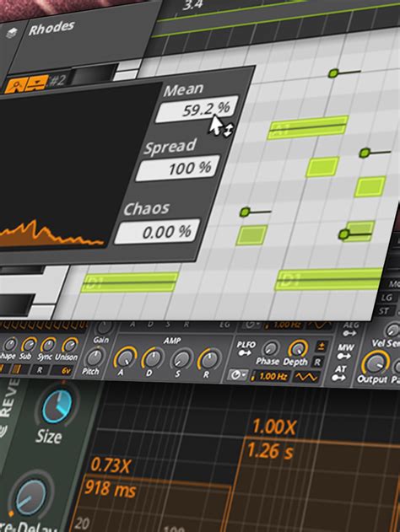Click the 3.4 position in the timeline ruler
The height and width of the screenshot is (532, 400).
pos(192,6)
